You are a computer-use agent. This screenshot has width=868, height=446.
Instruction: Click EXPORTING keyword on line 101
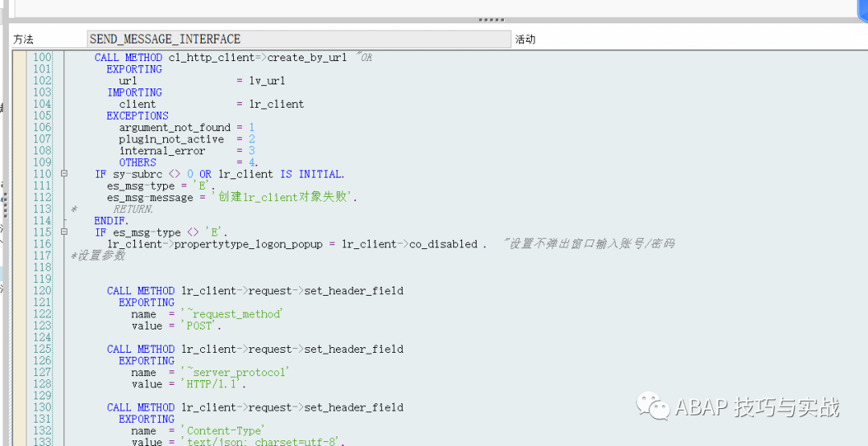tap(134, 69)
